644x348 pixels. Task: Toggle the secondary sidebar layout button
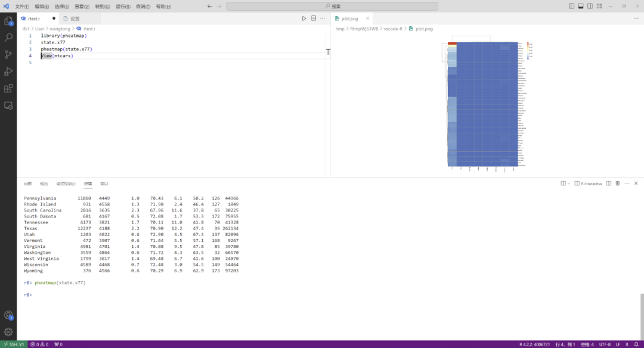(x=590, y=6)
